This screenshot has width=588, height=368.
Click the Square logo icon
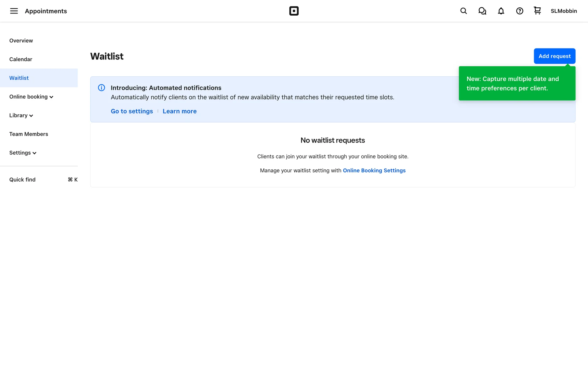click(294, 11)
